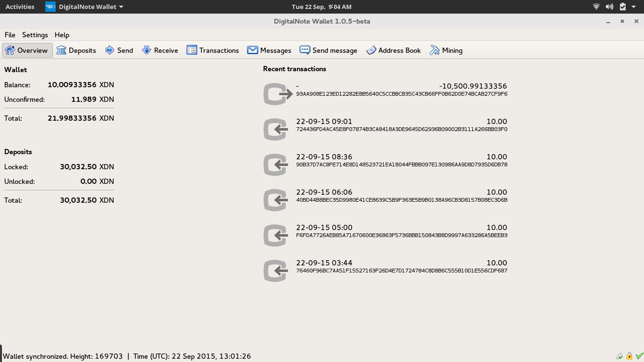Click the incoming icon of the 08:36 transaction

[276, 165]
